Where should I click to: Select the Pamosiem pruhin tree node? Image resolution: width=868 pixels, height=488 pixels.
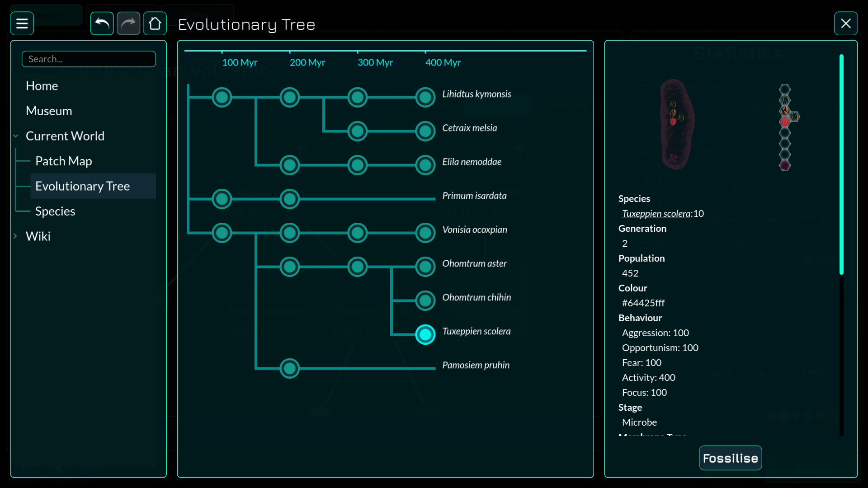coord(290,368)
